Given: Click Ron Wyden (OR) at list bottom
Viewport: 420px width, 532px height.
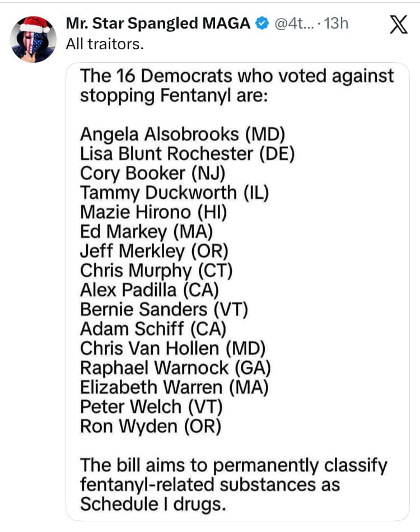Looking at the screenshot, I should point(151,426).
